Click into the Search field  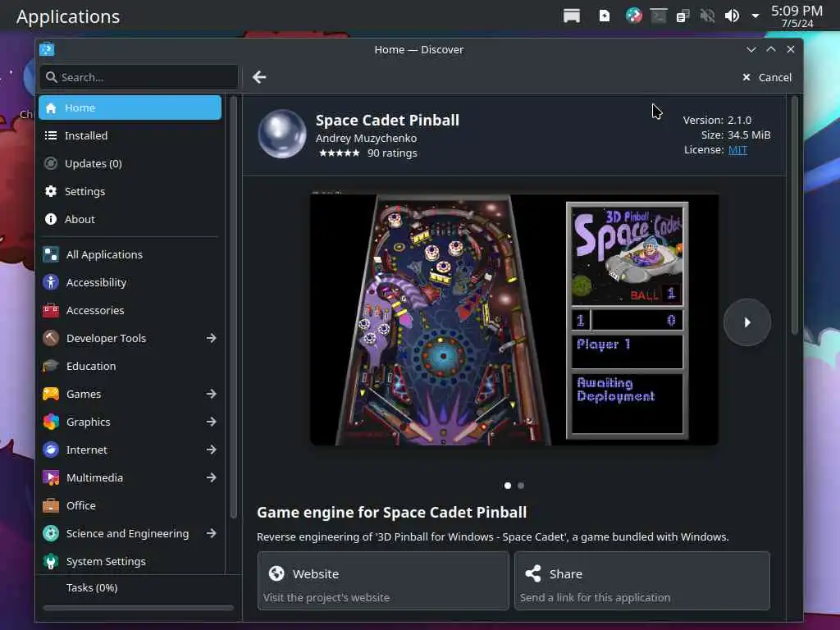click(139, 77)
